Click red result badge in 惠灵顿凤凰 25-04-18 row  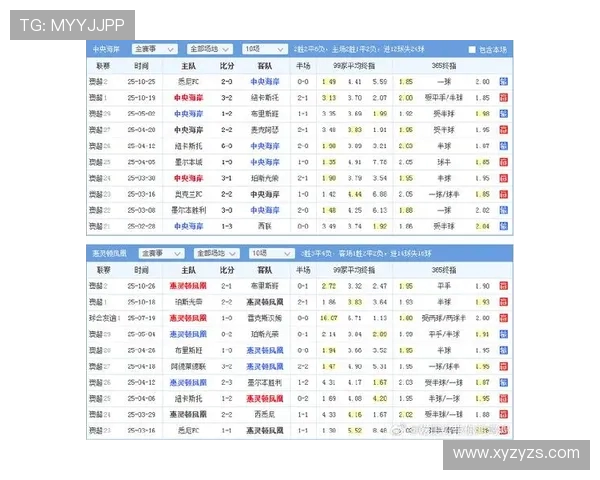point(504,366)
